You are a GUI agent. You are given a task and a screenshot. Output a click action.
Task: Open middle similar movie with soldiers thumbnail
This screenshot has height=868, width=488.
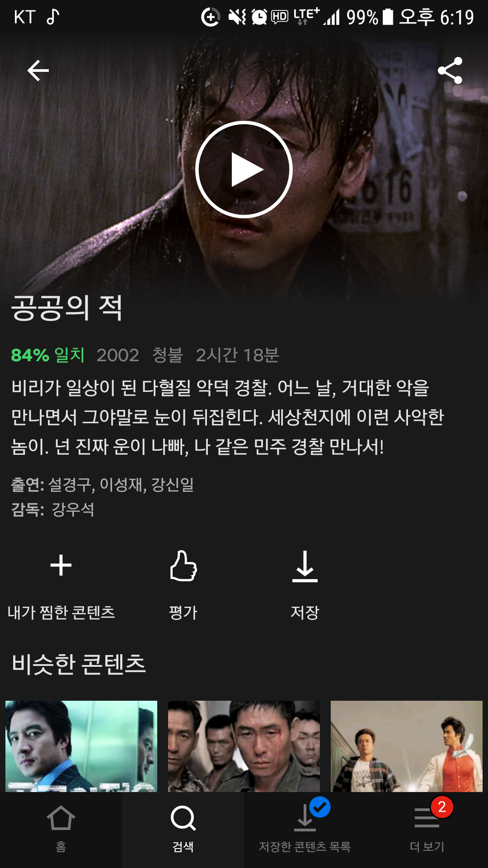pyautogui.click(x=244, y=746)
